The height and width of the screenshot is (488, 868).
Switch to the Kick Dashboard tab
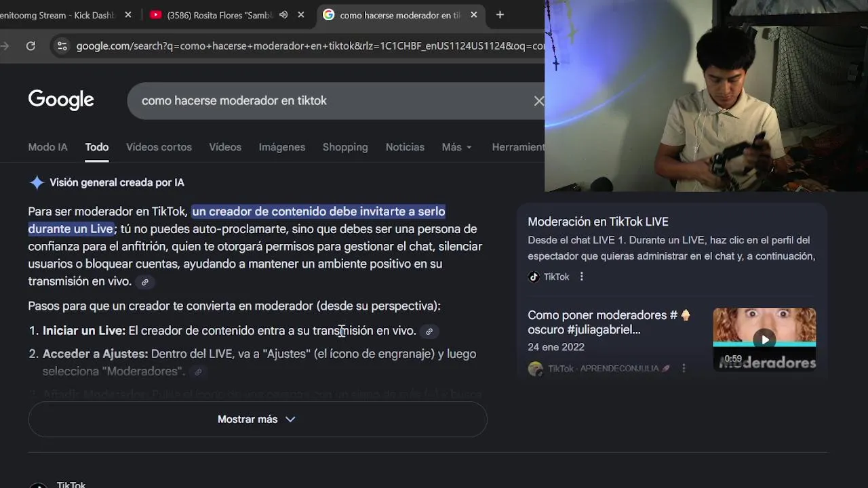pyautogui.click(x=58, y=15)
